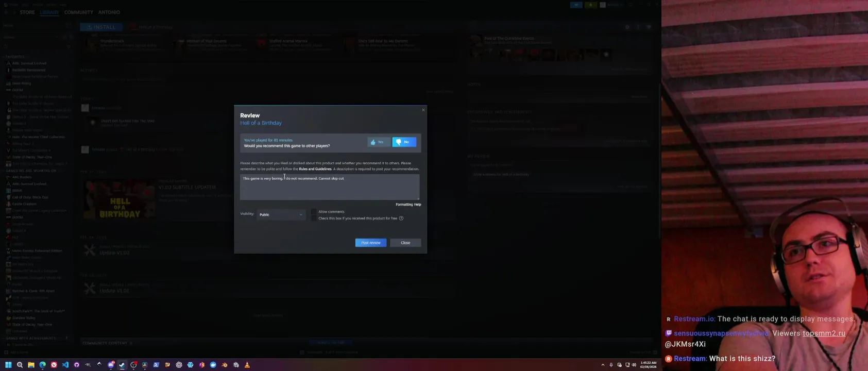Close the Review dialog with the X
This screenshot has height=371, width=868.
click(423, 110)
